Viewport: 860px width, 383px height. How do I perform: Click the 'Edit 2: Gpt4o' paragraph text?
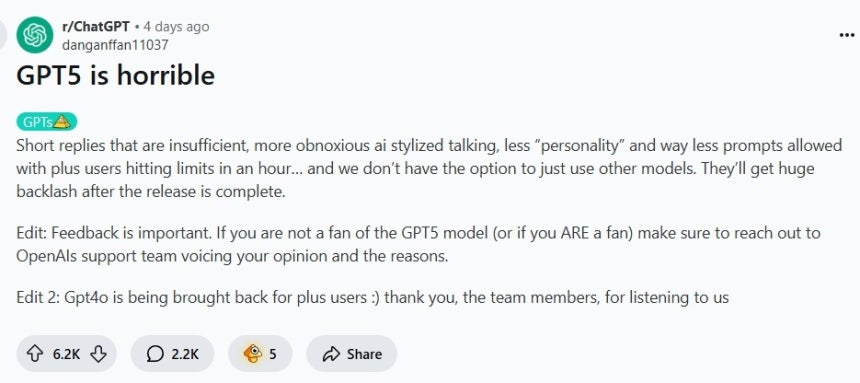(372, 297)
